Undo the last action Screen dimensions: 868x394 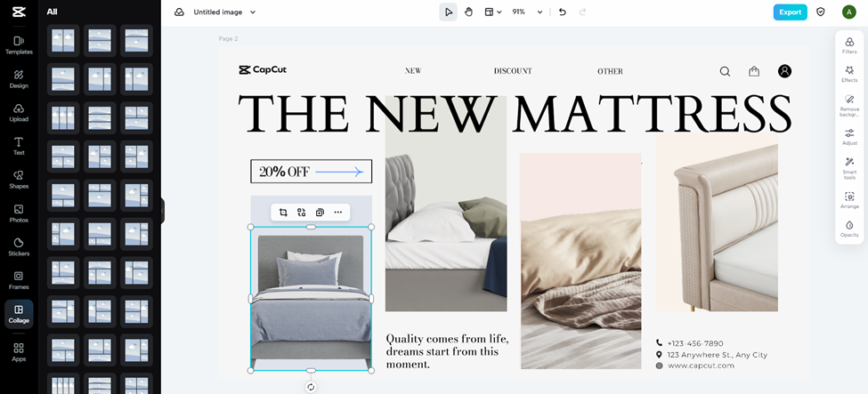click(x=563, y=12)
